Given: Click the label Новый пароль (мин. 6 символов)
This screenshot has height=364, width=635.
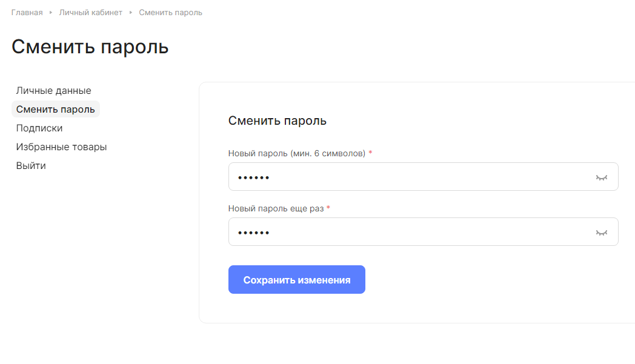Looking at the screenshot, I should tap(297, 153).
